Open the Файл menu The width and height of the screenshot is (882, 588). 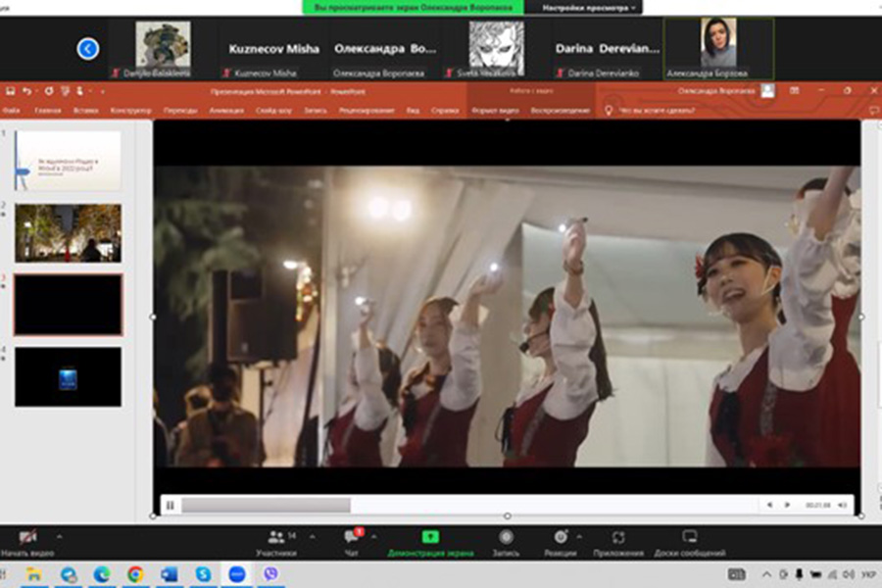11,111
